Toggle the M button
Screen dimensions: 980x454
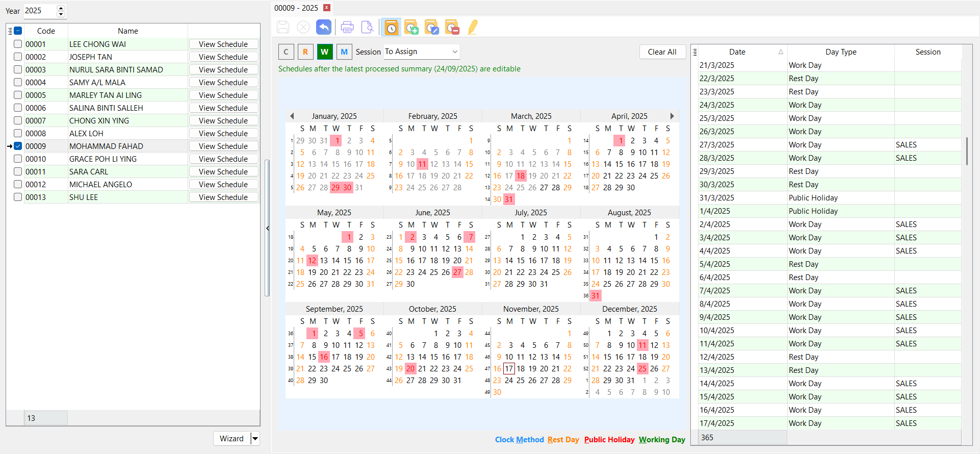(344, 52)
